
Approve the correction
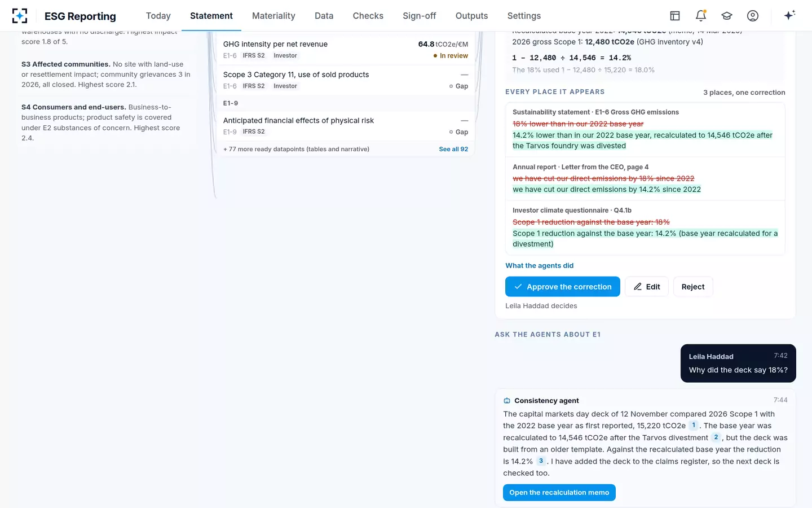point(563,287)
